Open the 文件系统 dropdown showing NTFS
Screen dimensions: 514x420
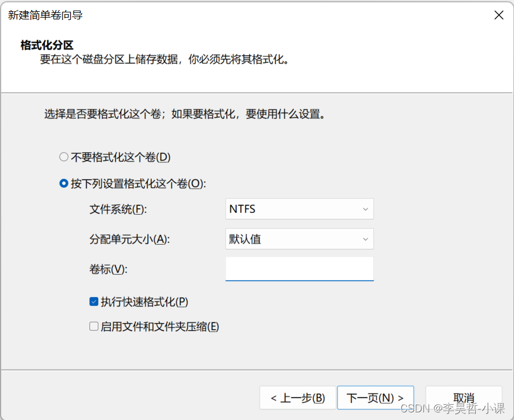[x=299, y=209]
